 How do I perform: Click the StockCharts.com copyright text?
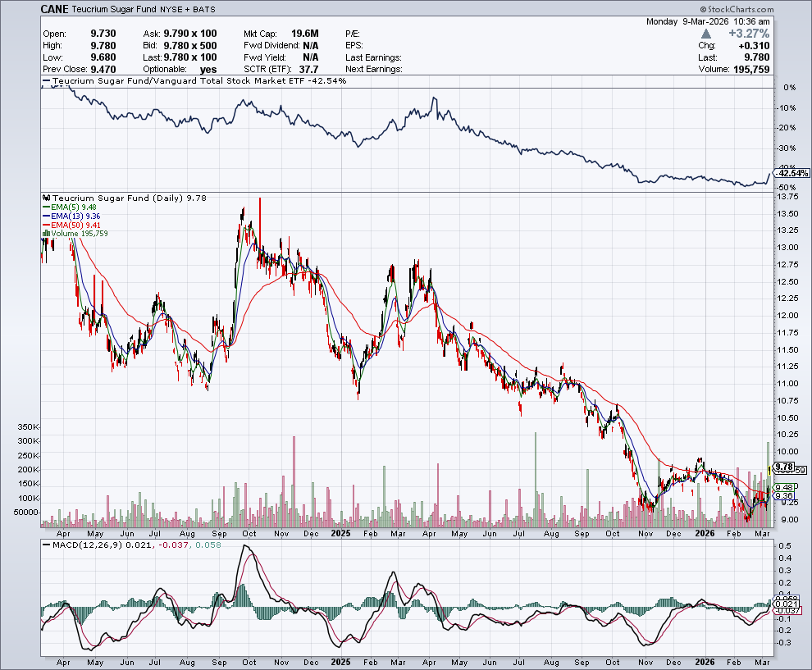737,9
